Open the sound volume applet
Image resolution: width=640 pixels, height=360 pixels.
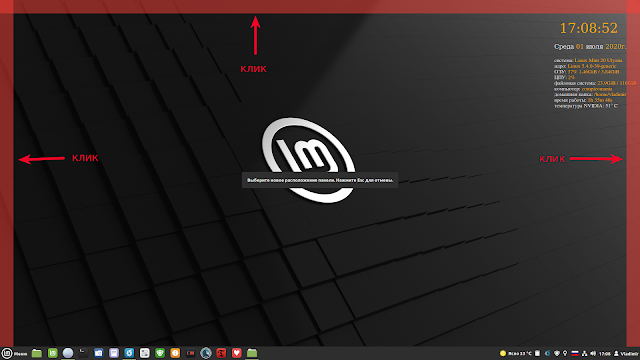click(593, 353)
